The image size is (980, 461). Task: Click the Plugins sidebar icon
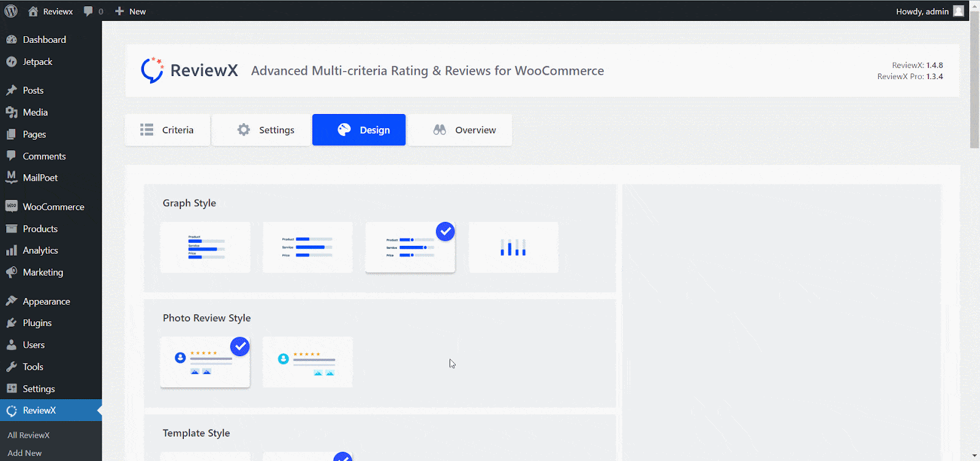click(11, 323)
